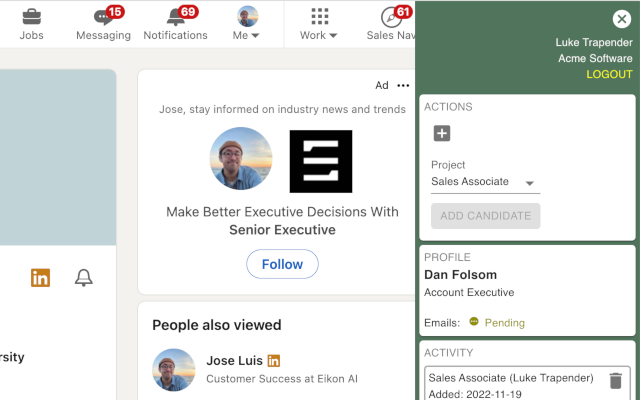Open Jose Luis's profile link
The width and height of the screenshot is (640, 400).
tap(234, 360)
